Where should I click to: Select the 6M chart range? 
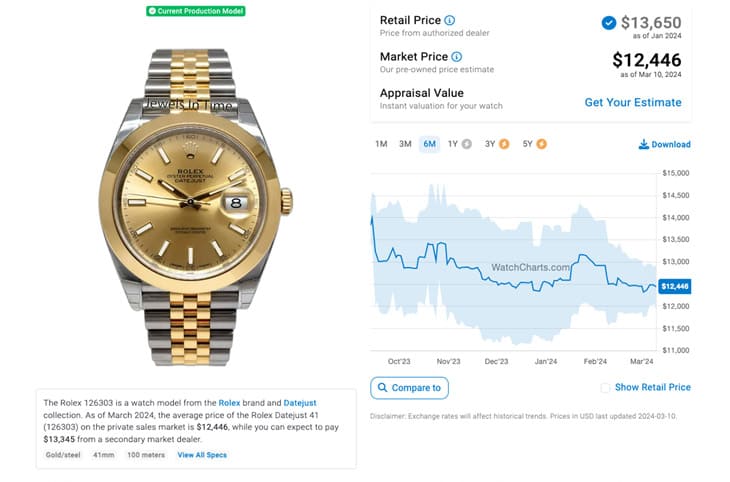429,144
